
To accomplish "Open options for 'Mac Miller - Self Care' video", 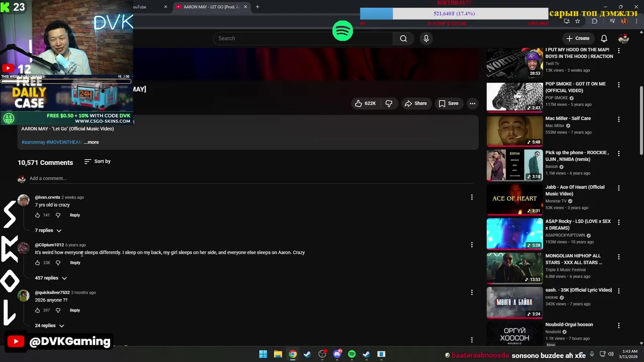I will tap(618, 120).
